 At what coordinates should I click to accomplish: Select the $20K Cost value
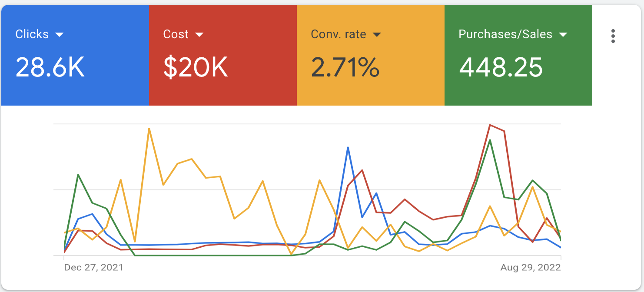(195, 67)
